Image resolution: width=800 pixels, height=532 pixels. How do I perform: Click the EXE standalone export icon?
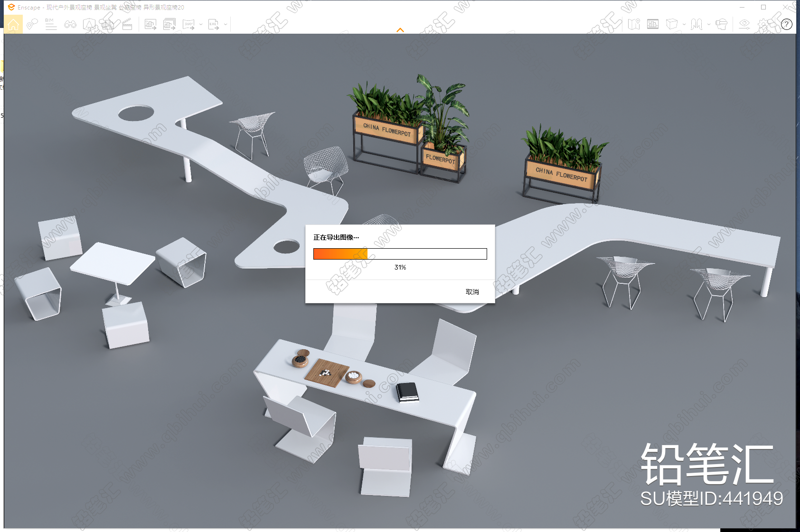(214, 24)
